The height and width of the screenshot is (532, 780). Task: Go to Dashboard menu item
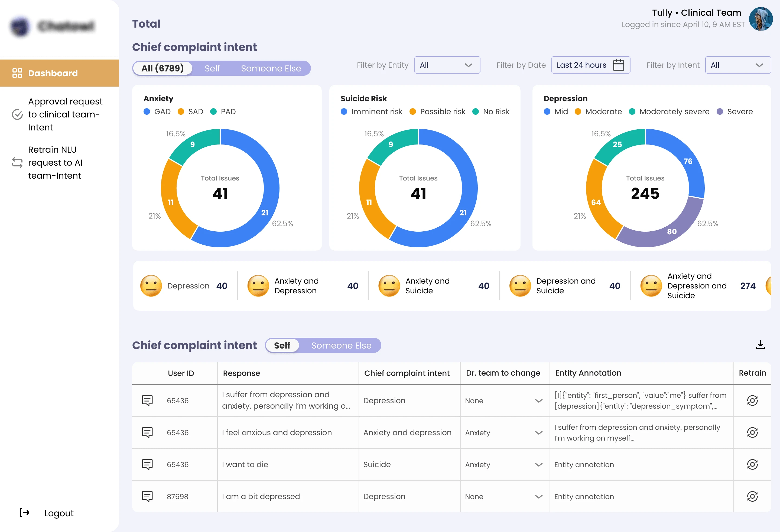point(59,73)
